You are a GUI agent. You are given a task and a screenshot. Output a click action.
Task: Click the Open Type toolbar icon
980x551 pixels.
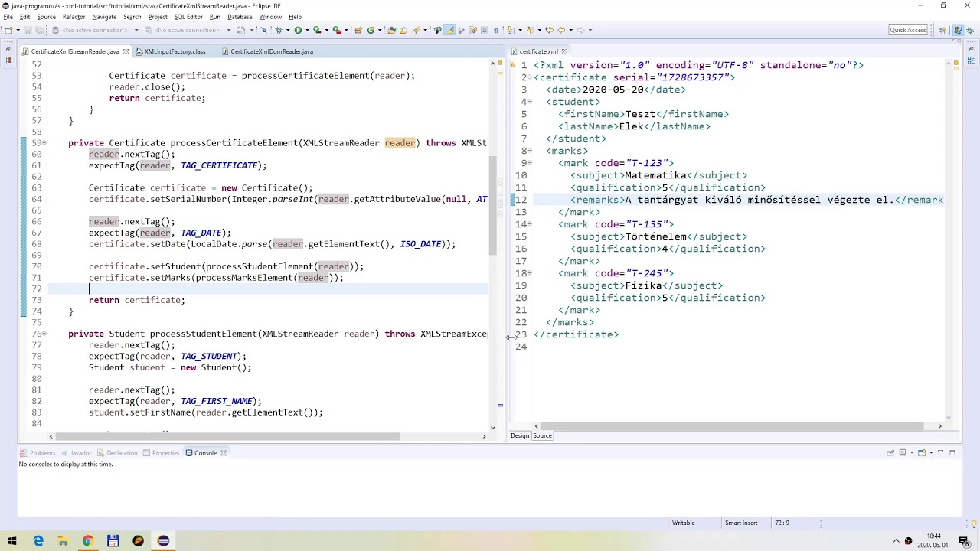391,30
